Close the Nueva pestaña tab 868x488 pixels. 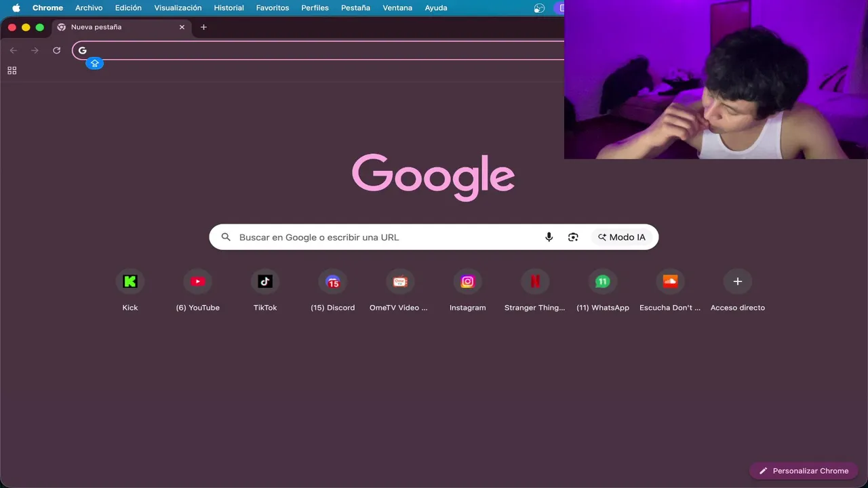182,27
